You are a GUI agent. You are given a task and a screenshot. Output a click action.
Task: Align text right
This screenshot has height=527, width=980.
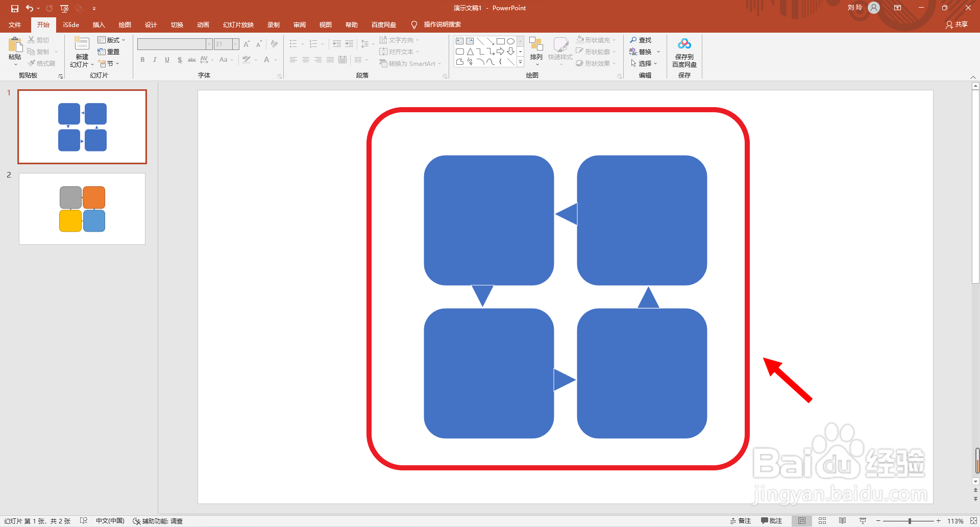tap(318, 60)
